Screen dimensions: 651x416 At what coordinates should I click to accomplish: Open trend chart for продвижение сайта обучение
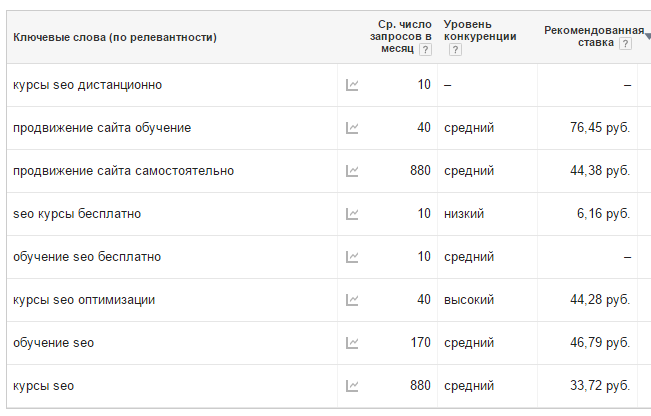(352, 128)
